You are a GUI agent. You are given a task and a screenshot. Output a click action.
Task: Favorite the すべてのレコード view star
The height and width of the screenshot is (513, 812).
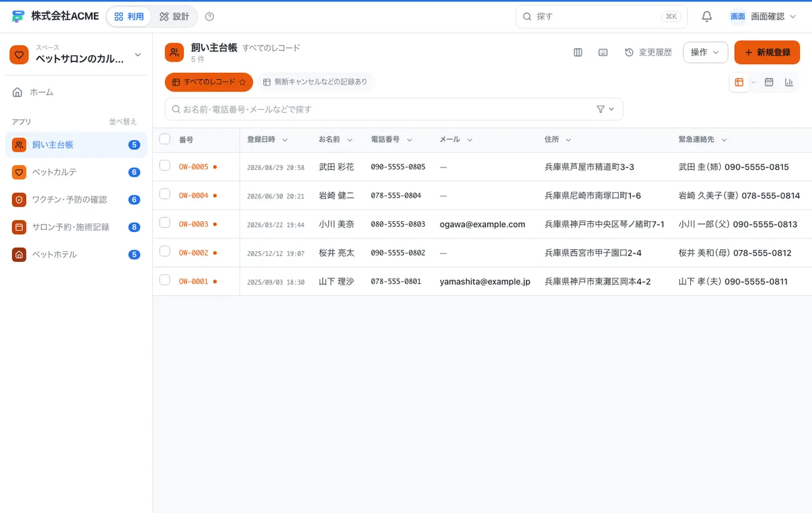coord(242,82)
